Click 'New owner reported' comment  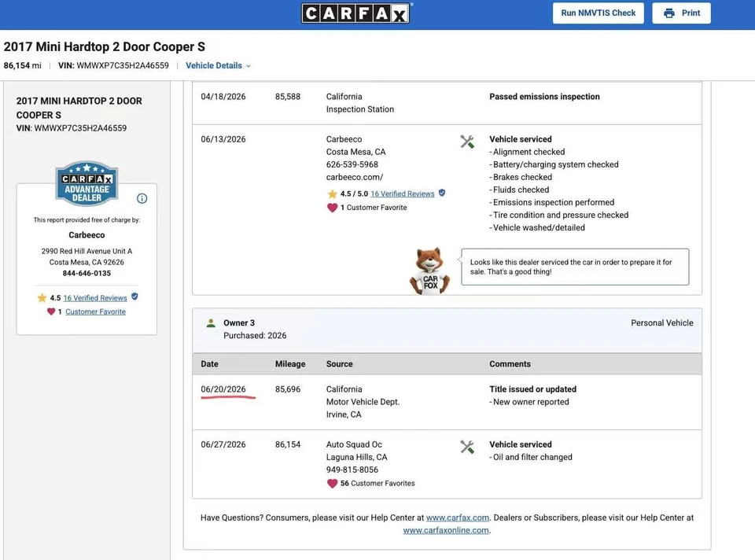point(531,402)
